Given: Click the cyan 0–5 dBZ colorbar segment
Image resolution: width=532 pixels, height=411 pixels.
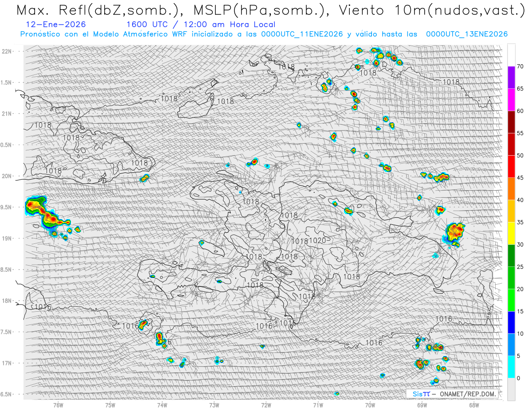Looking at the screenshot, I should [511, 367].
